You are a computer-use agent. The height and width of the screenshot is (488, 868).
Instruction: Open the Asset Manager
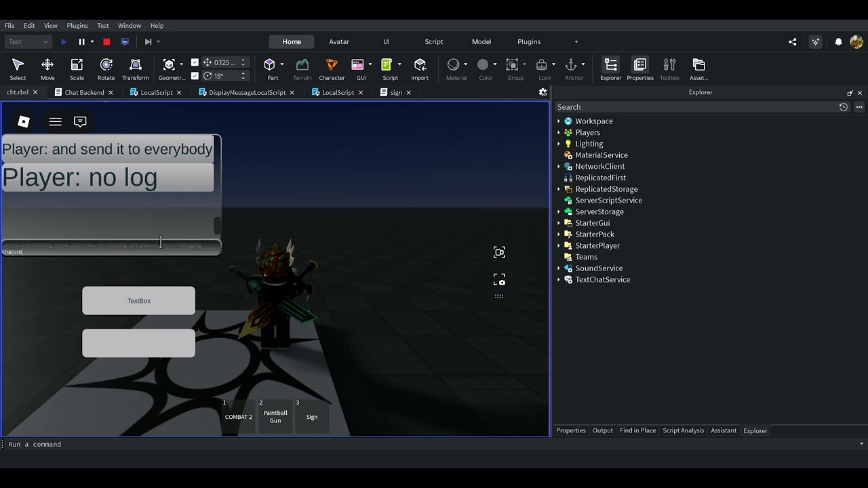point(698,69)
